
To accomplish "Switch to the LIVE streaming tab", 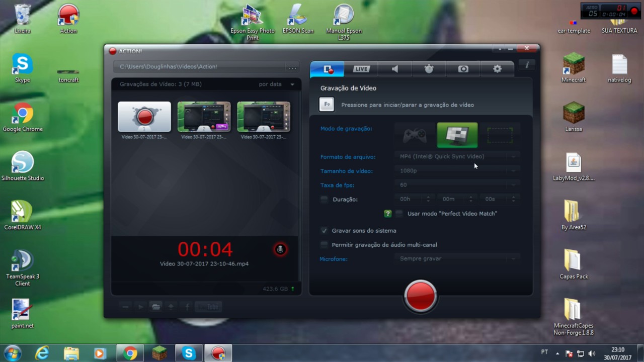I will [361, 69].
